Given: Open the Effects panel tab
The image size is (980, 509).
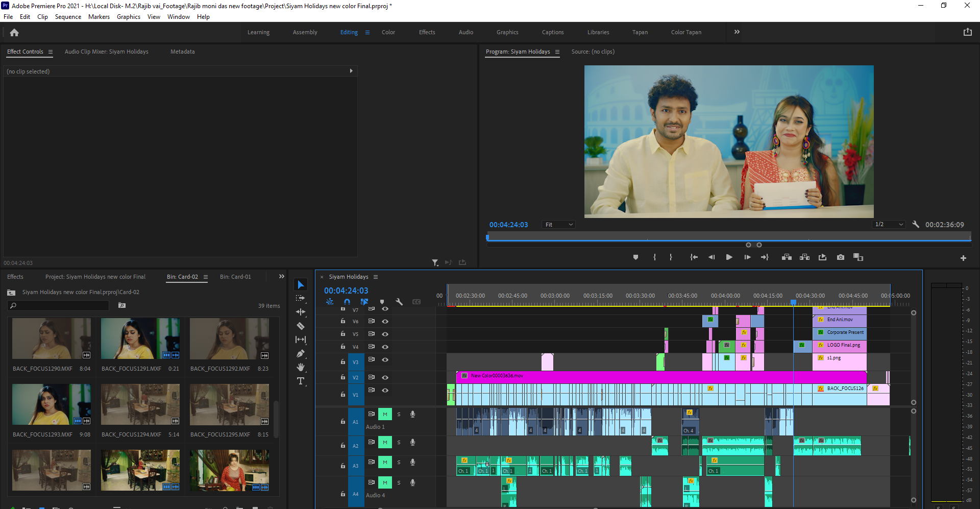Looking at the screenshot, I should pos(15,277).
